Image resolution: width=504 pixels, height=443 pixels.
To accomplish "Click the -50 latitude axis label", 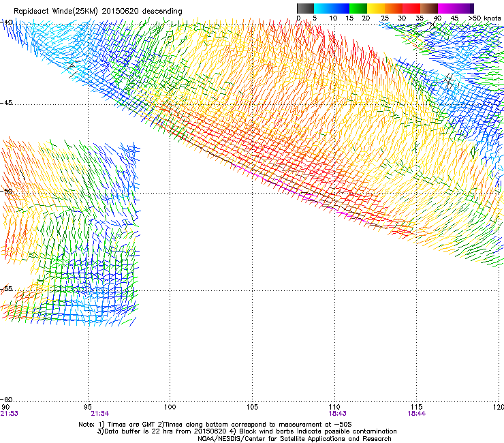I will click(x=6, y=191).
